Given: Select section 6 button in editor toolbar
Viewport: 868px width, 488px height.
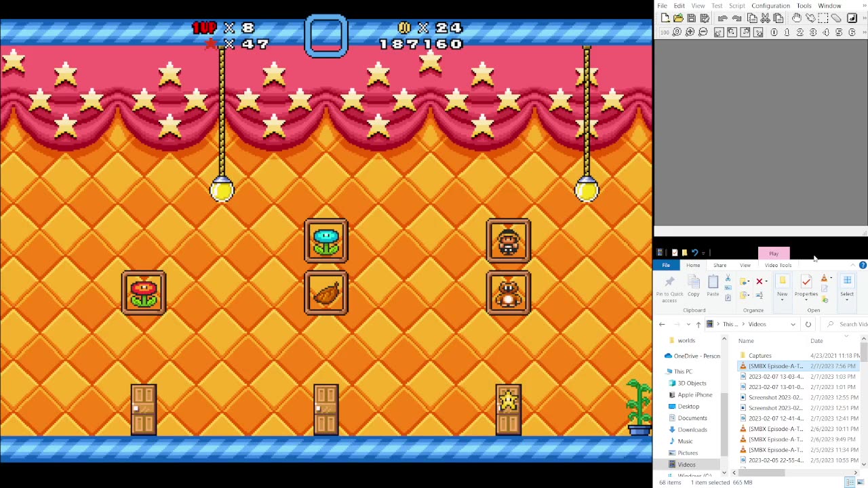Looking at the screenshot, I should (852, 32).
